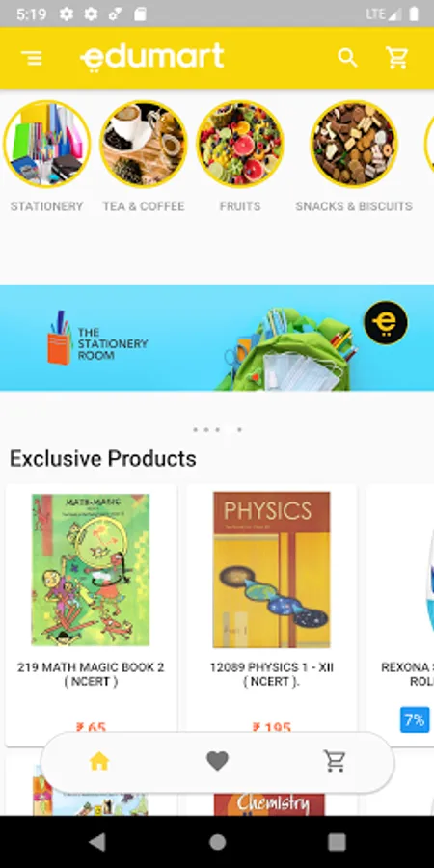Tap the search magnifier icon
Image resolution: width=434 pixels, height=868 pixels.
pos(347,58)
